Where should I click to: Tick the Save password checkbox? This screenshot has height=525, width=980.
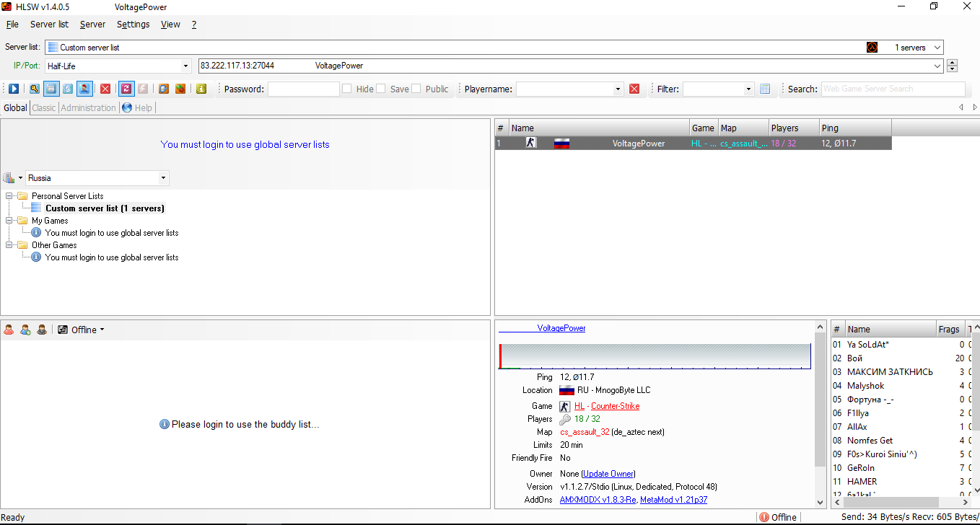point(382,89)
